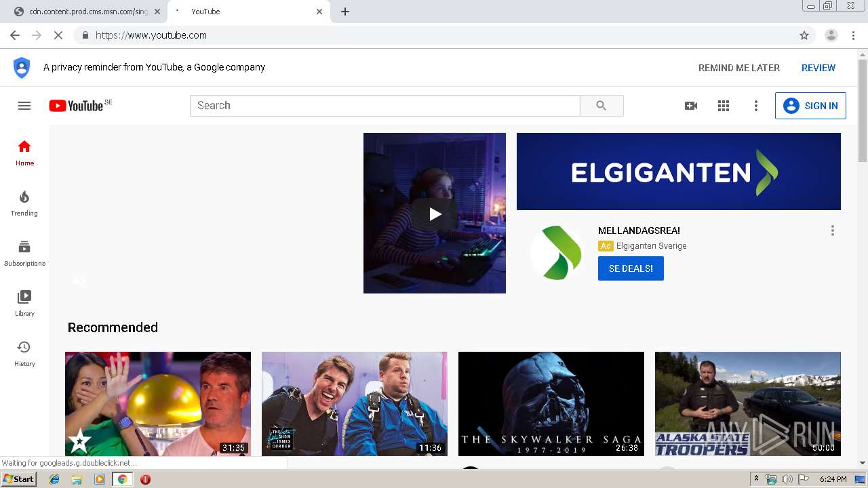Click the Elgiganten round channel logo
868x488 pixels.
[557, 252]
